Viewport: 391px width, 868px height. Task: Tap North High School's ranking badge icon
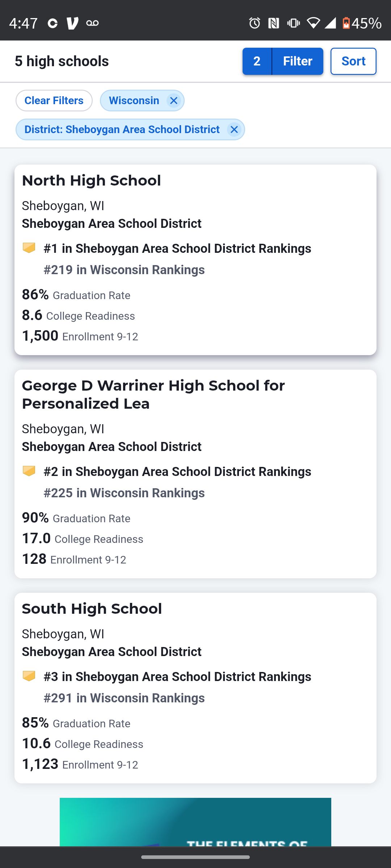(29, 248)
